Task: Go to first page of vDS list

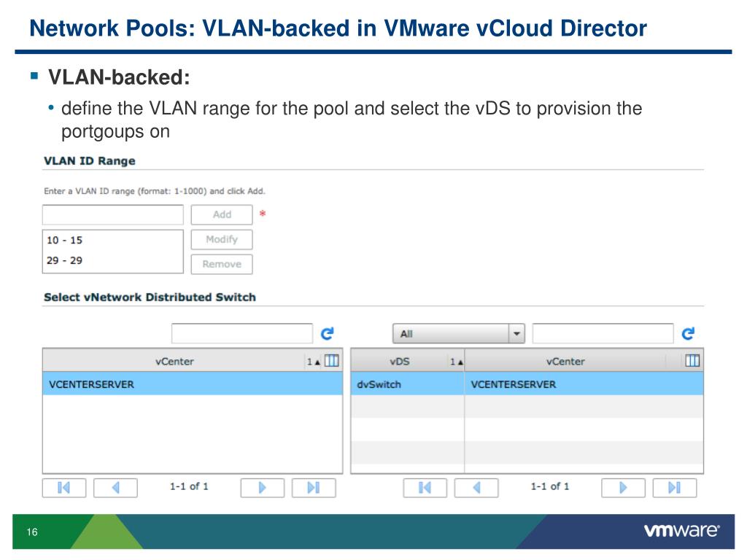Action: click(x=425, y=488)
